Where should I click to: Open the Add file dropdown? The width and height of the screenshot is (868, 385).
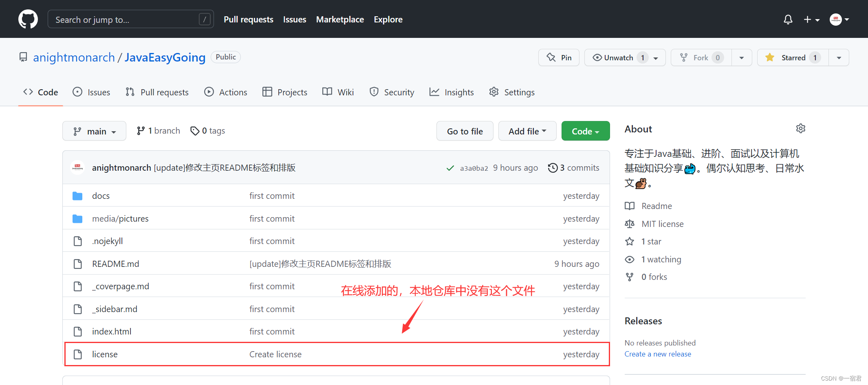(527, 131)
